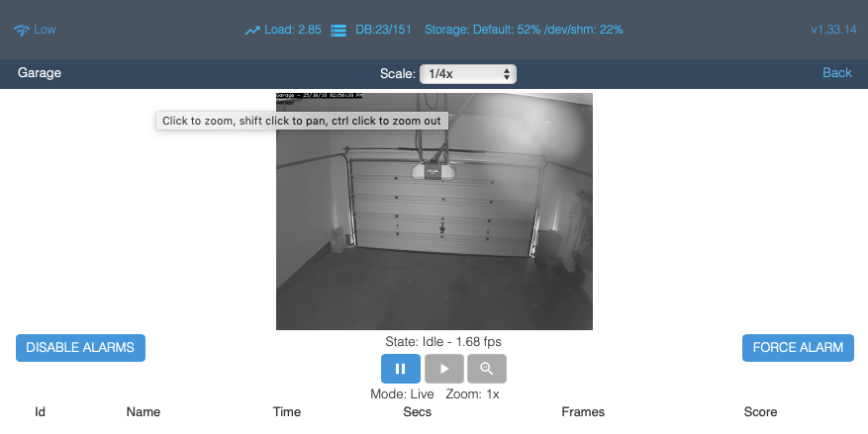Click the Score column header
This screenshot has height=434, width=868.
(x=760, y=412)
